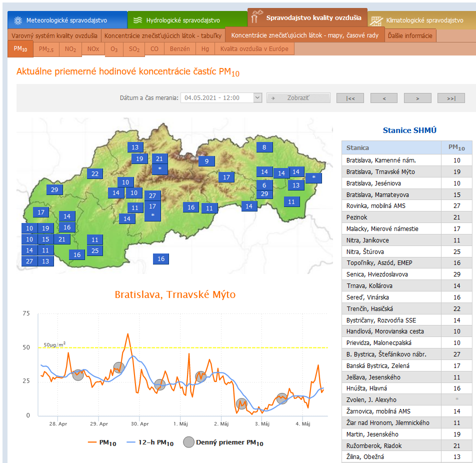Open Varovný systém kvality ovzdušia link
The width and height of the screenshot is (476, 463).
click(x=54, y=35)
